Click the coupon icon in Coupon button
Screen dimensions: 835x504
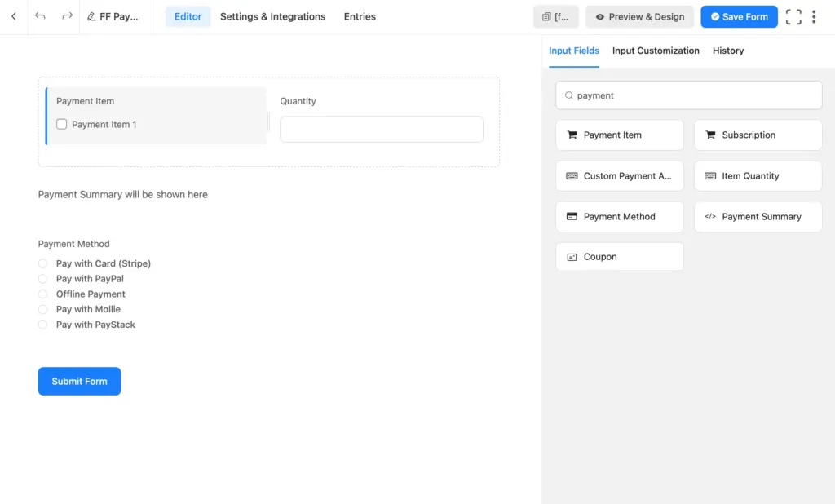[x=572, y=257]
